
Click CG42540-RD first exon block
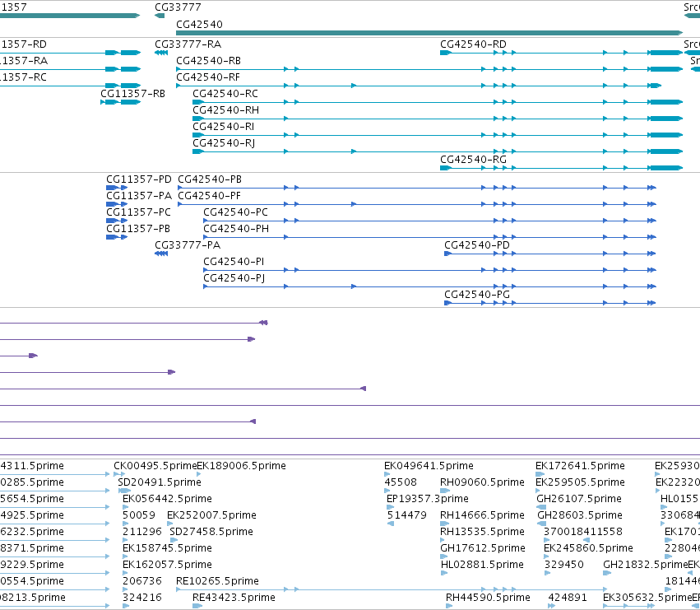click(x=446, y=53)
